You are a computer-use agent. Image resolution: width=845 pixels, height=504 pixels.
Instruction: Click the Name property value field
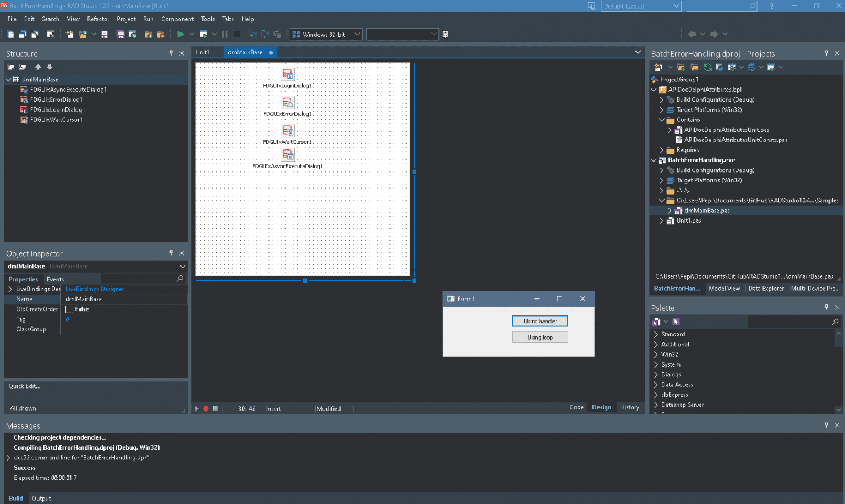[x=124, y=299]
